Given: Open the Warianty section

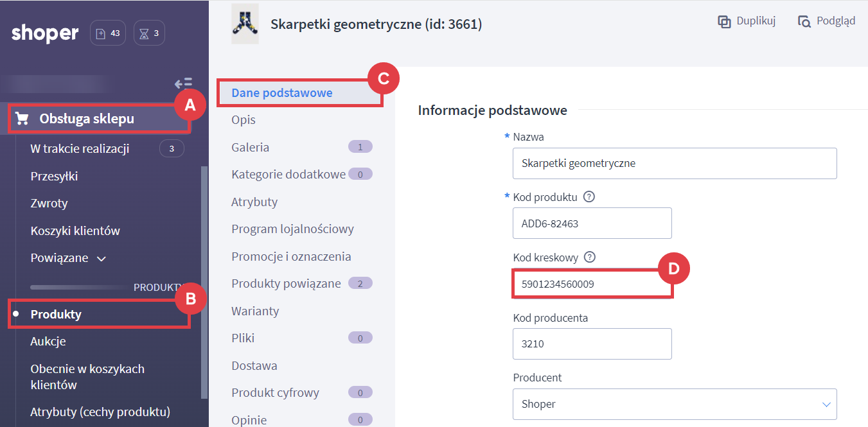Looking at the screenshot, I should tap(255, 311).
